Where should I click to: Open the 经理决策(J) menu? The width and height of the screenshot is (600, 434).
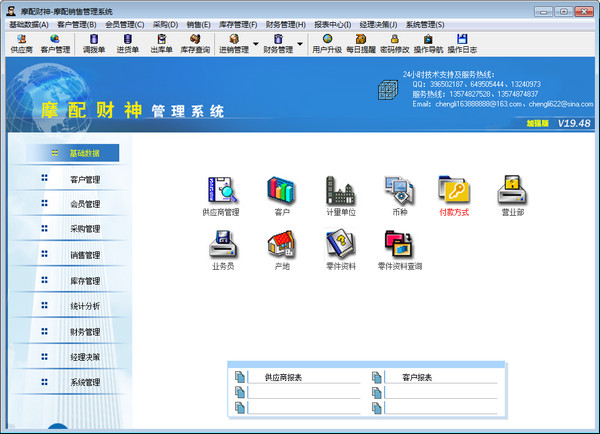tap(378, 25)
